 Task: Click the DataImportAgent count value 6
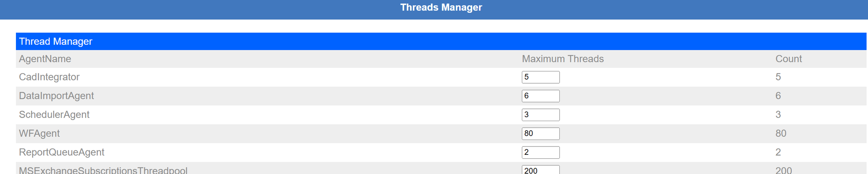point(778,96)
